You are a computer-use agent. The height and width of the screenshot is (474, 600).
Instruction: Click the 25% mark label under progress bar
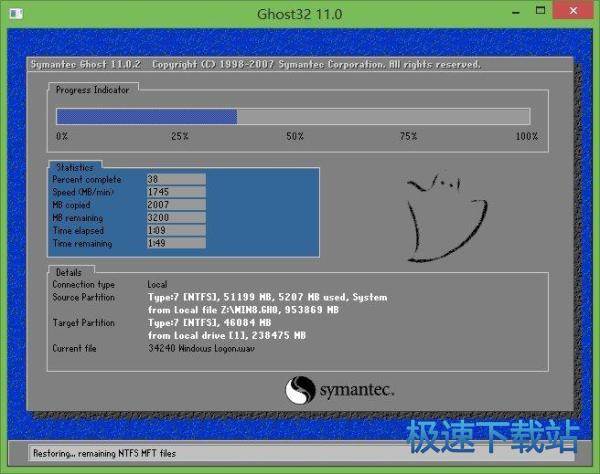point(179,136)
